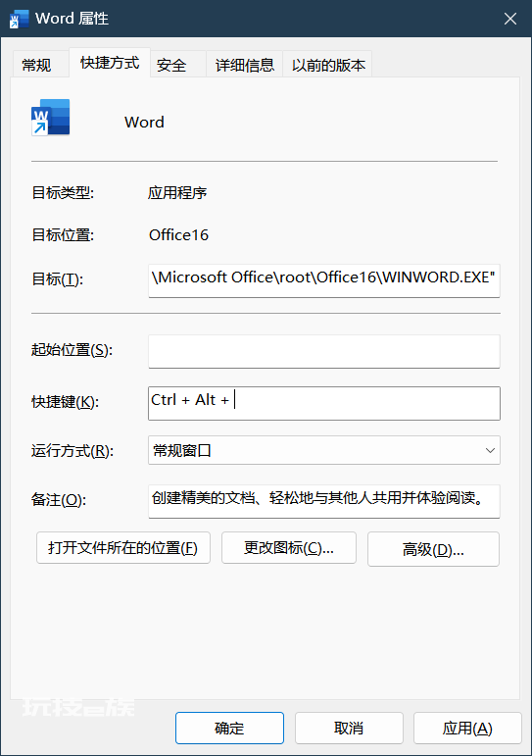Open the 常规窗口 combo box
The width and height of the screenshot is (532, 756).
click(324, 450)
